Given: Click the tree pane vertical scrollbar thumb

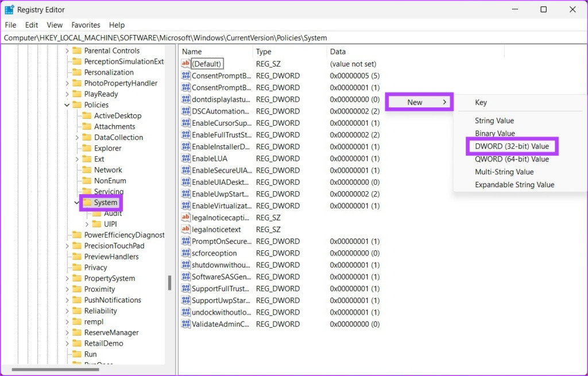Looking at the screenshot, I should point(169,283).
